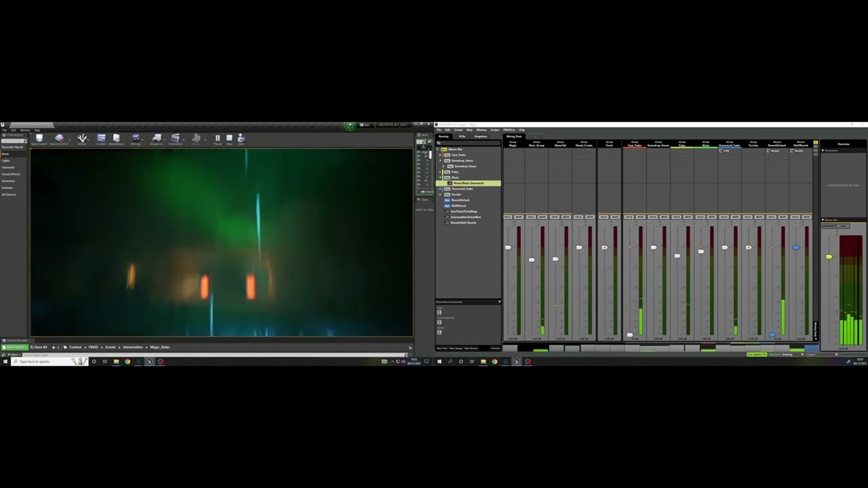Switch to the VCAs tab

tap(462, 136)
